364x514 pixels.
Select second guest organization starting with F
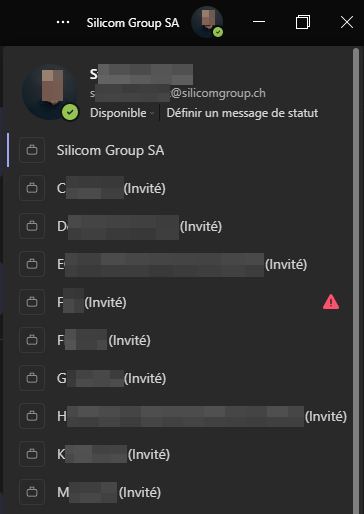(x=179, y=340)
